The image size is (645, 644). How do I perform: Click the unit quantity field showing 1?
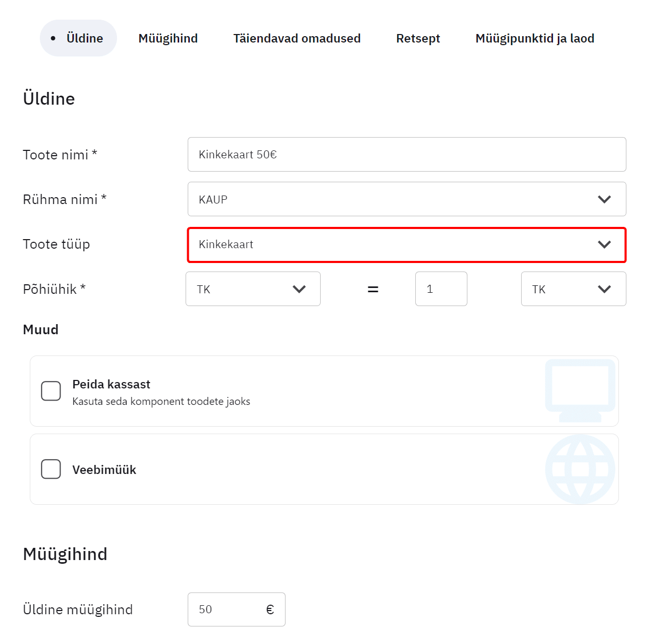pos(441,289)
